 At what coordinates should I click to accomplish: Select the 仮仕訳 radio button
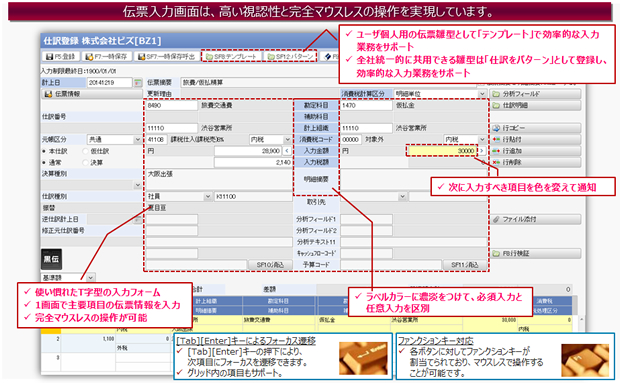pyautogui.click(x=85, y=151)
